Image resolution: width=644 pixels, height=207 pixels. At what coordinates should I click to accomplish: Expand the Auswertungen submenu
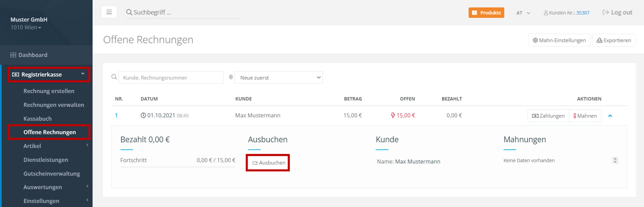coord(55,187)
